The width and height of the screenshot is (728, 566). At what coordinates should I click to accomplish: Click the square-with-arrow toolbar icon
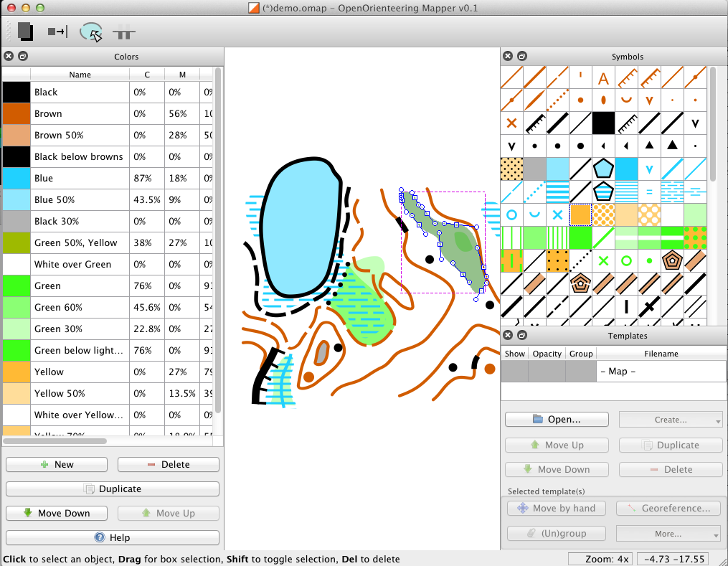[x=57, y=32]
